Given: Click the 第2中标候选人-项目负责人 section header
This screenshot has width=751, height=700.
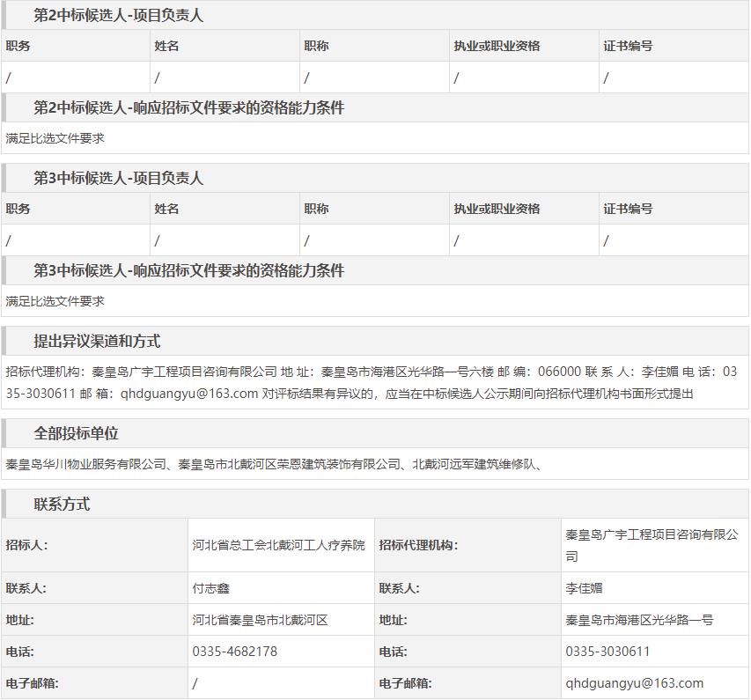Looking at the screenshot, I should pos(118,16).
